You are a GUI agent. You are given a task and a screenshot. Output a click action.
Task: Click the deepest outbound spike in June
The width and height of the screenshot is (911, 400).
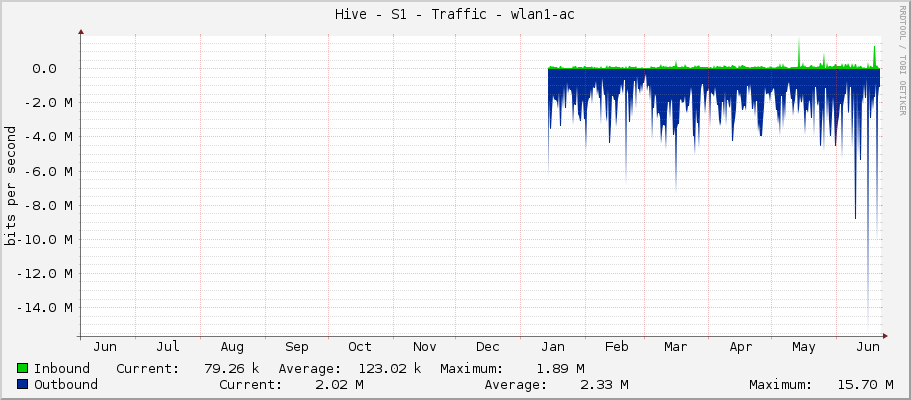pos(868,201)
